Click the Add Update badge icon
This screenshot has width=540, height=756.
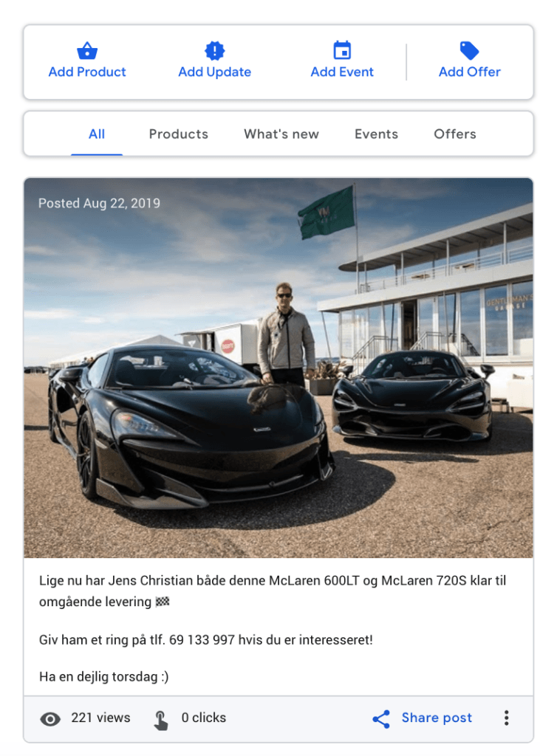coord(215,50)
